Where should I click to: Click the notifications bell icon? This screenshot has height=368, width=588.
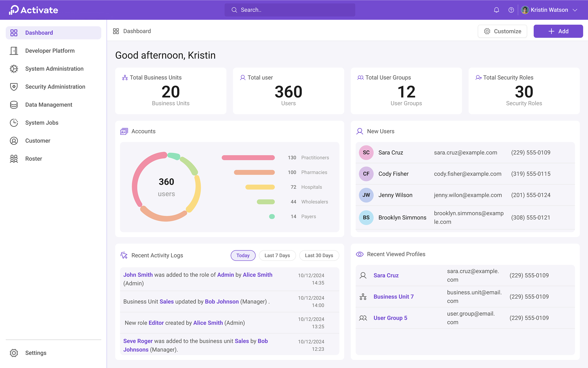pyautogui.click(x=496, y=10)
